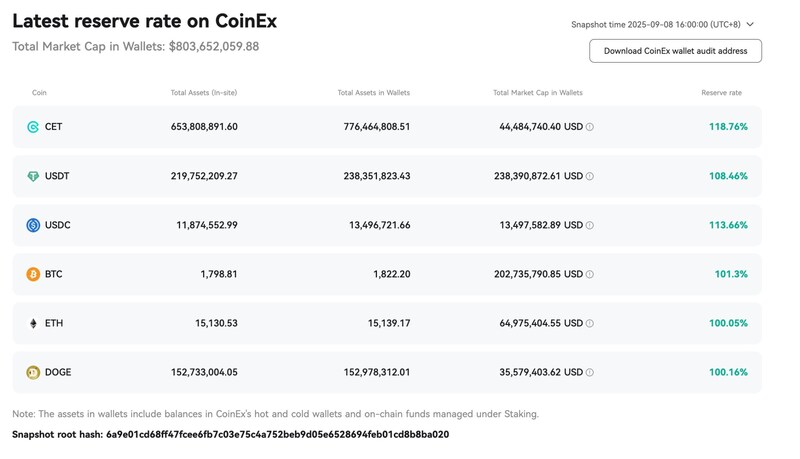Open info icon beside USDT market cap
800x459 pixels.
pos(590,176)
